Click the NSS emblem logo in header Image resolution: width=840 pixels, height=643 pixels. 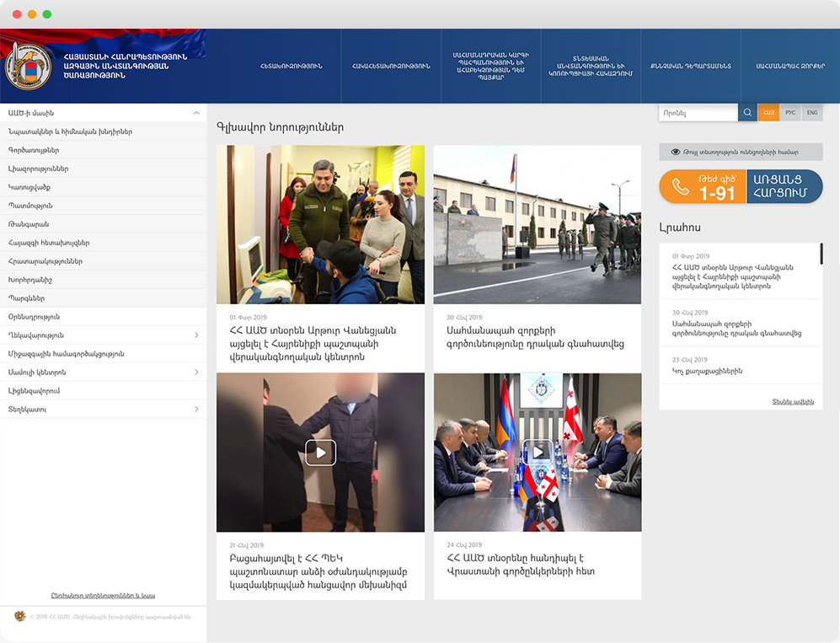click(28, 67)
